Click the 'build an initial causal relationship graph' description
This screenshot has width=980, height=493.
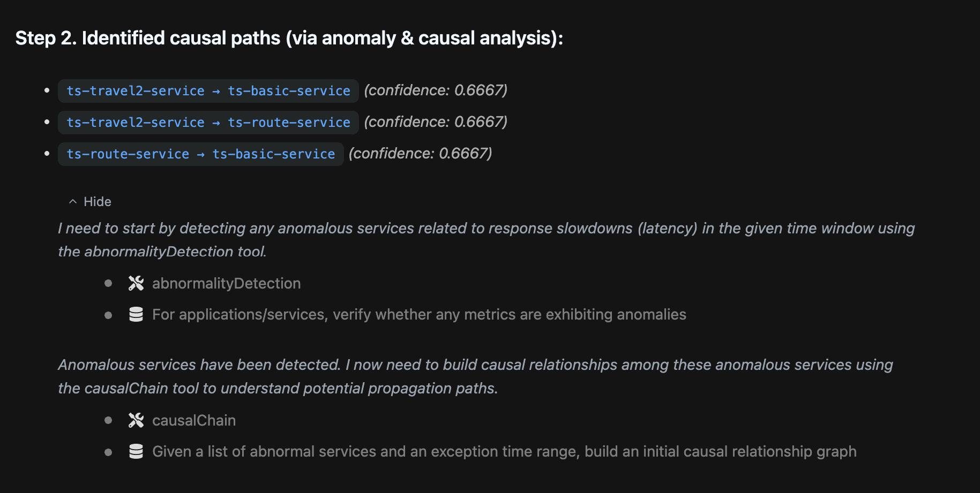tap(504, 451)
